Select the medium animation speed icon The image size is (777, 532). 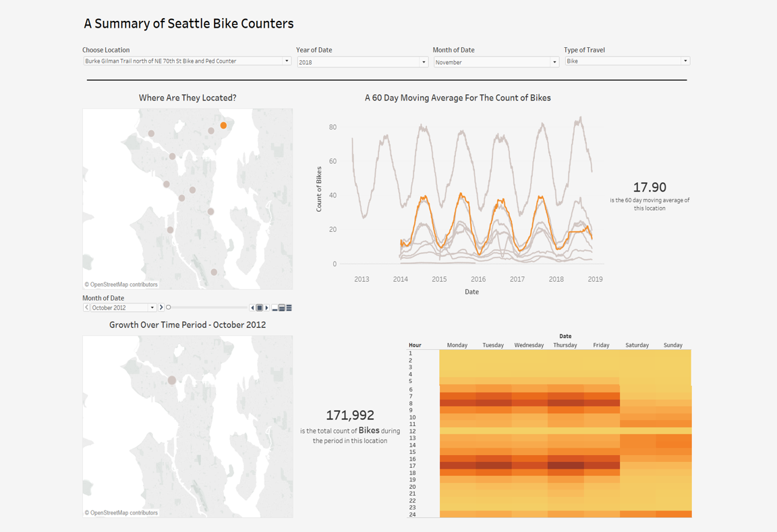(x=282, y=307)
